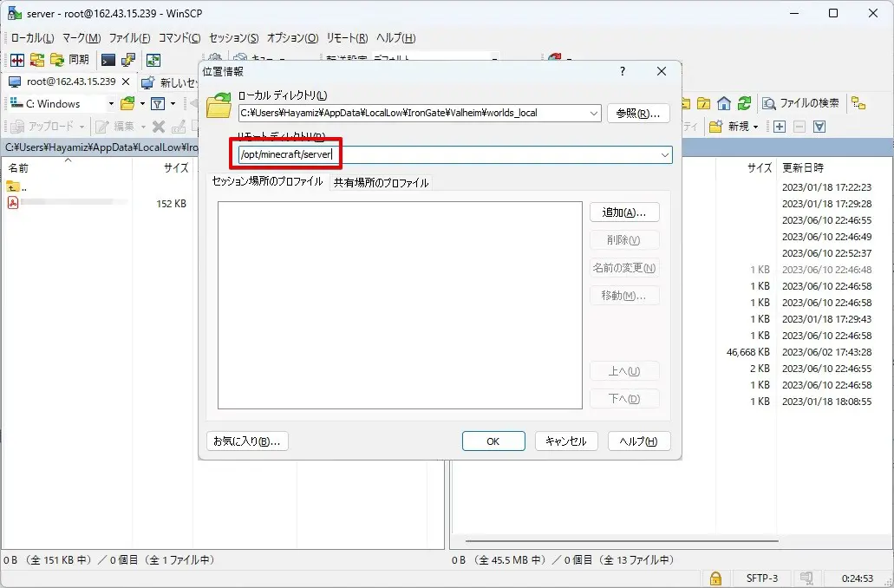The image size is (894, 588).
Task: Click the home directory icon in remote toolbar
Action: (x=723, y=103)
